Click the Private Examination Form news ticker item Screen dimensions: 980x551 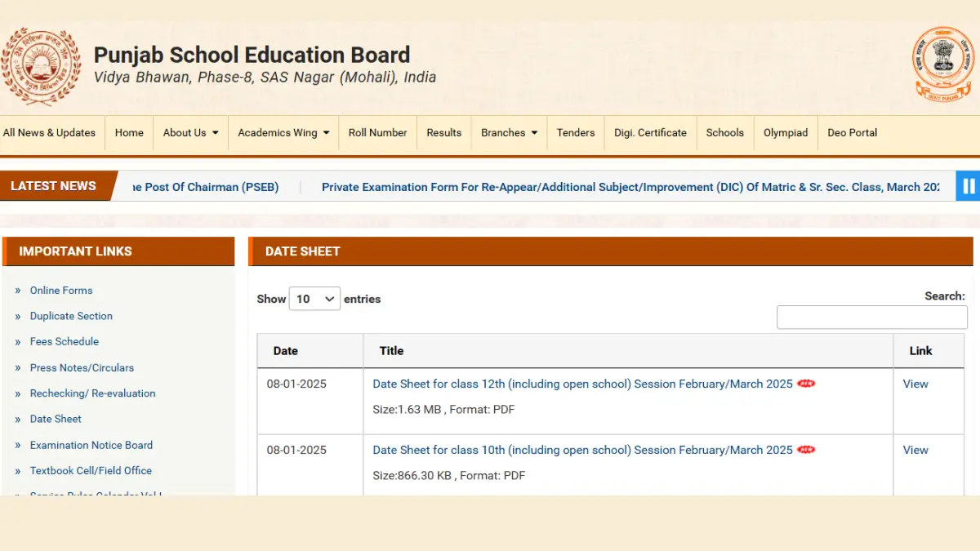pos(630,187)
